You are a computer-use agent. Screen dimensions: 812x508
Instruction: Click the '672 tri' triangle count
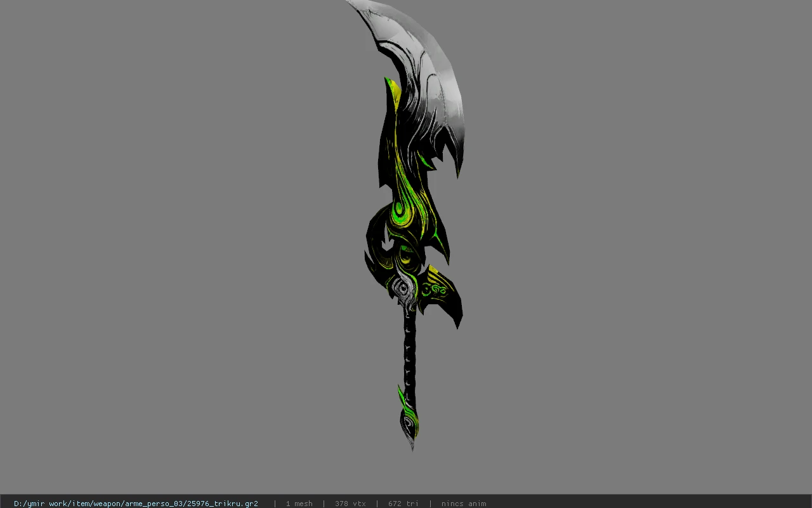tap(403, 504)
